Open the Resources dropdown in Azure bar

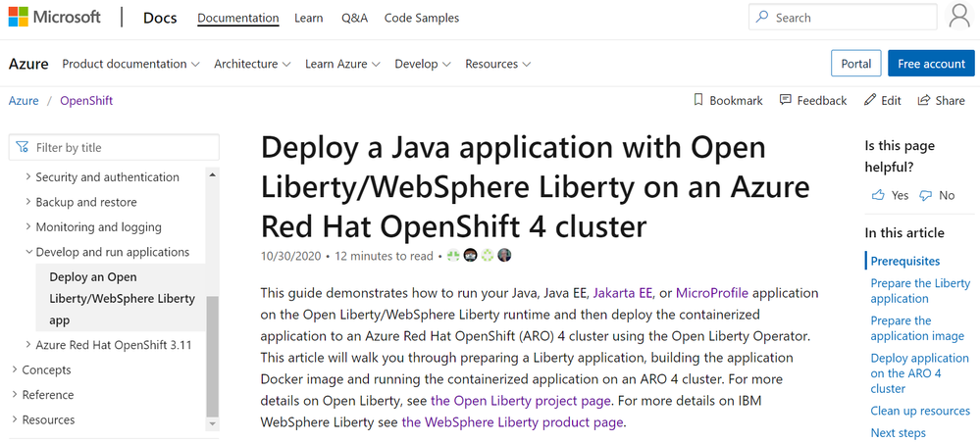coord(498,64)
